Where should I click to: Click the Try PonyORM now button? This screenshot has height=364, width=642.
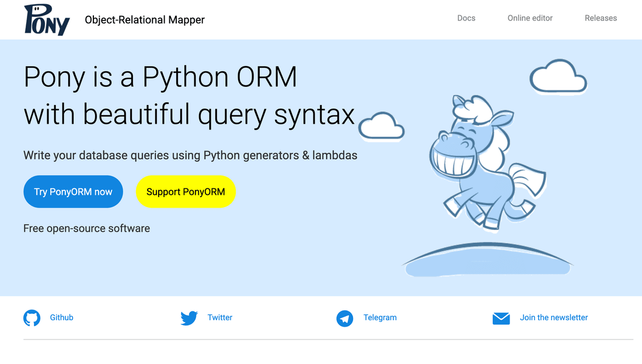coord(74,191)
